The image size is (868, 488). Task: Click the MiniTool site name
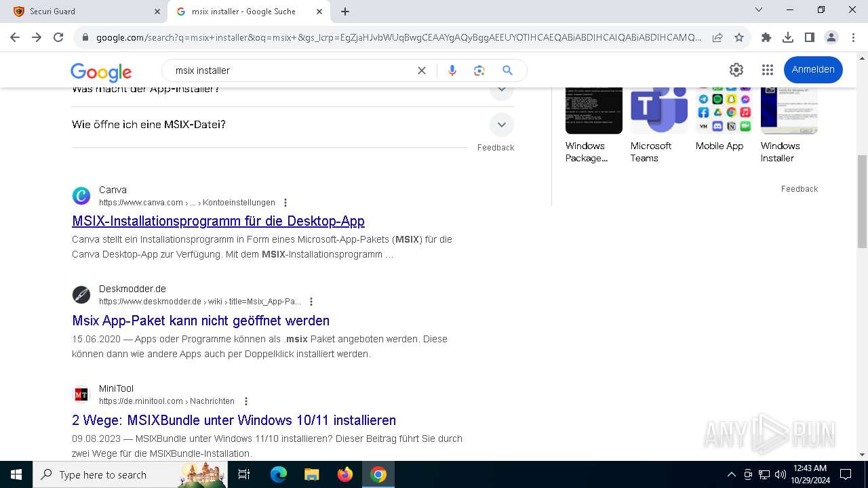click(x=116, y=388)
